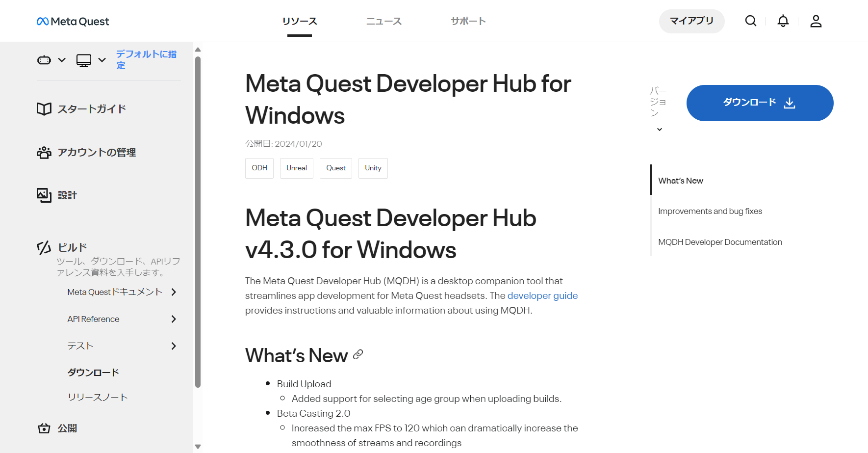Viewport: 868px width, 453px height.
Task: Open スタートガイド with the book icon
Action: coord(81,109)
